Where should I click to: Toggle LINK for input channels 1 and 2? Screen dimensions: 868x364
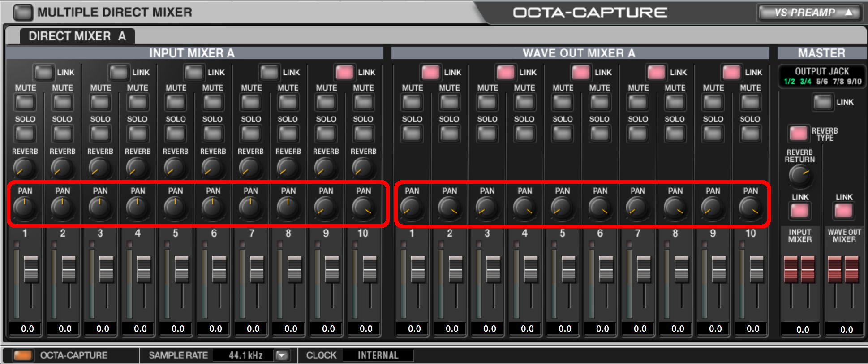(x=44, y=72)
